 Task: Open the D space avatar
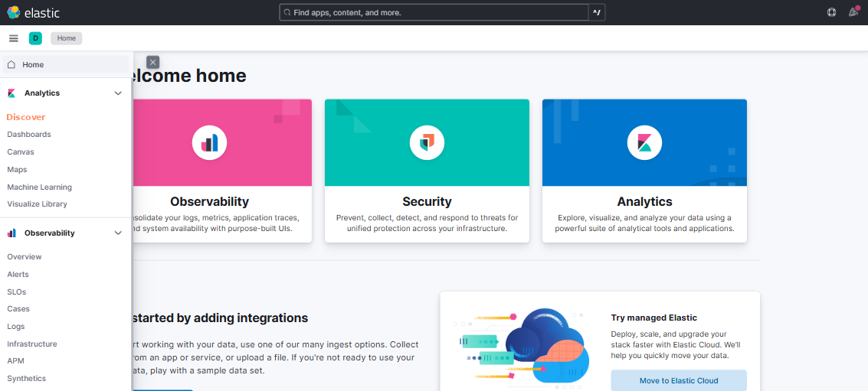35,38
